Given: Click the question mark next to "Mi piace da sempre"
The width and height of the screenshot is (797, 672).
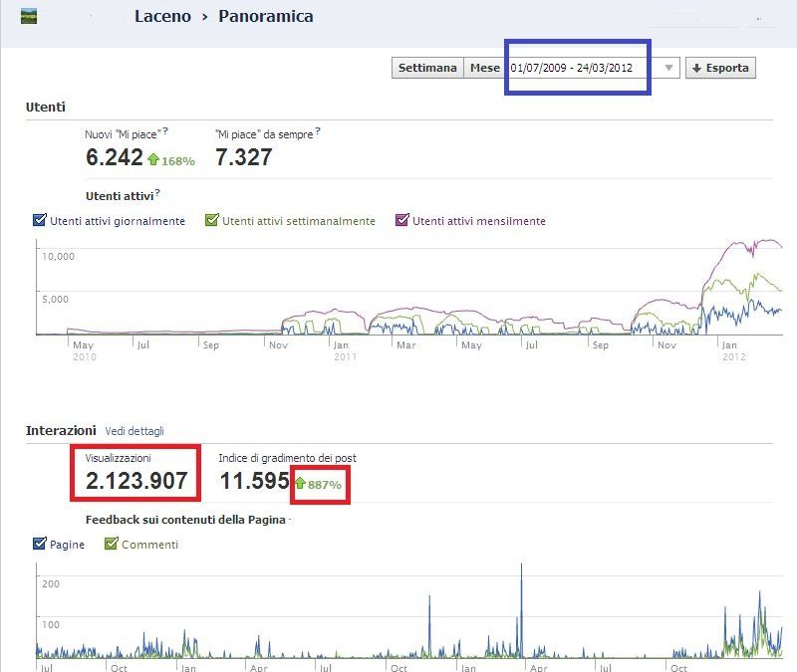Looking at the screenshot, I should [317, 130].
